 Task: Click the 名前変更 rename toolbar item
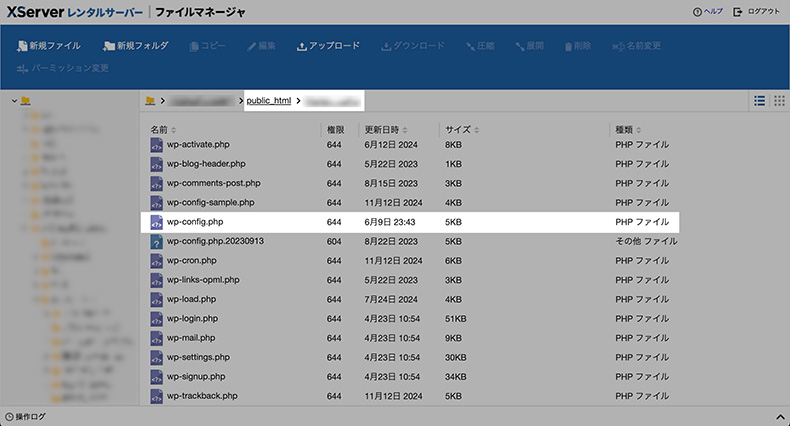pyautogui.click(x=636, y=46)
